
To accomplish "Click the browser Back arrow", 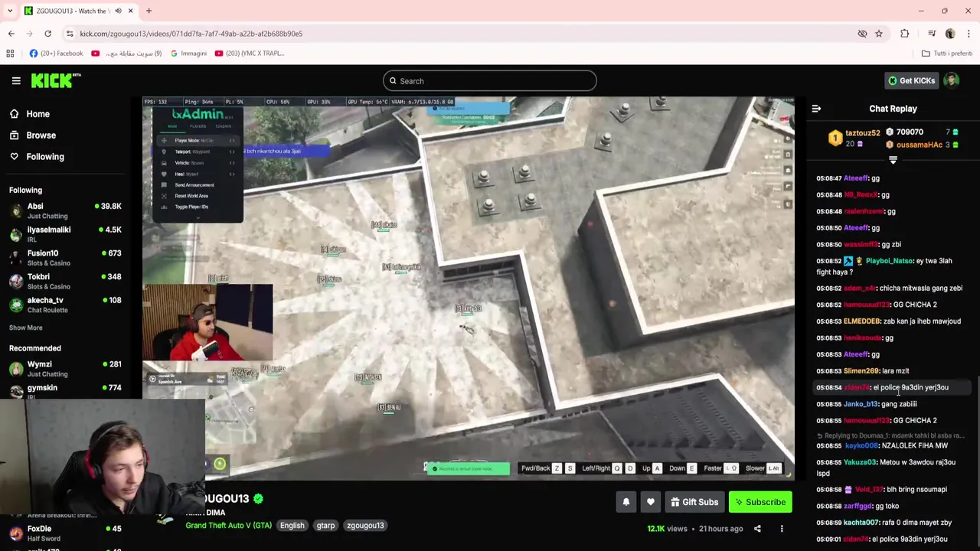I will (x=11, y=34).
